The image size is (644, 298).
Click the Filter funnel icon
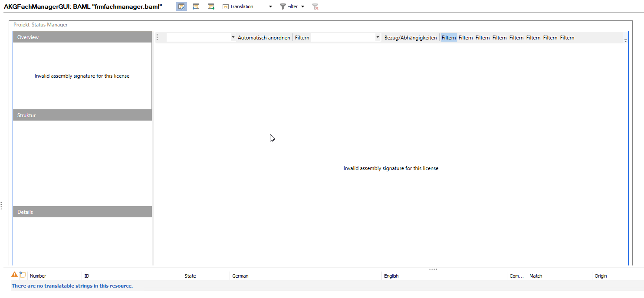(x=283, y=7)
